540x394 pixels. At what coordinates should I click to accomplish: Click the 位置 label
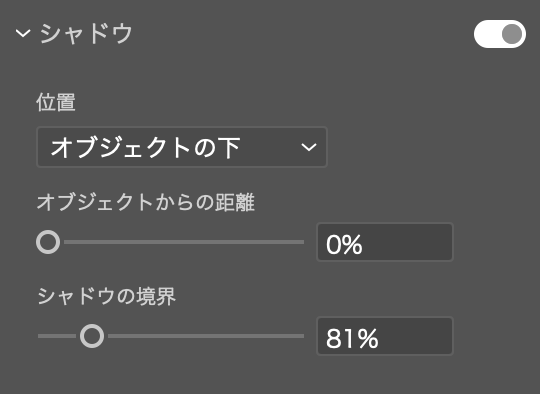[x=56, y=102]
